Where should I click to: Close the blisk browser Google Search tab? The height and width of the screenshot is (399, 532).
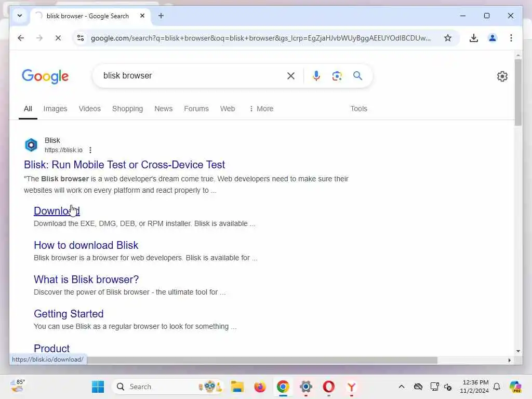142,16
